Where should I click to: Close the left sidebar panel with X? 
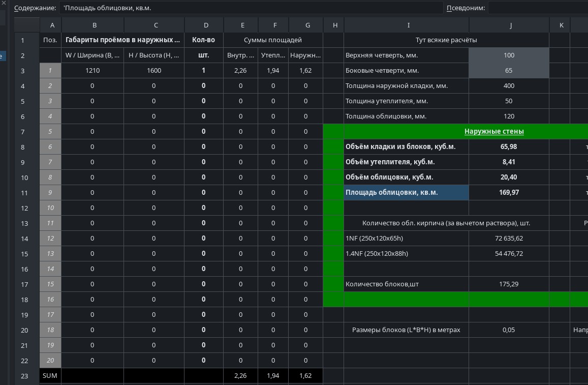[4, 3]
